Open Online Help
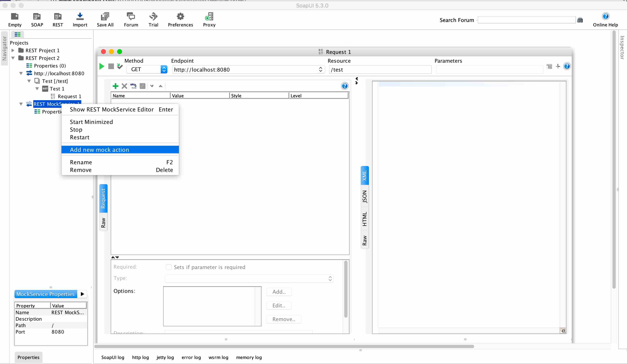 tap(605, 19)
